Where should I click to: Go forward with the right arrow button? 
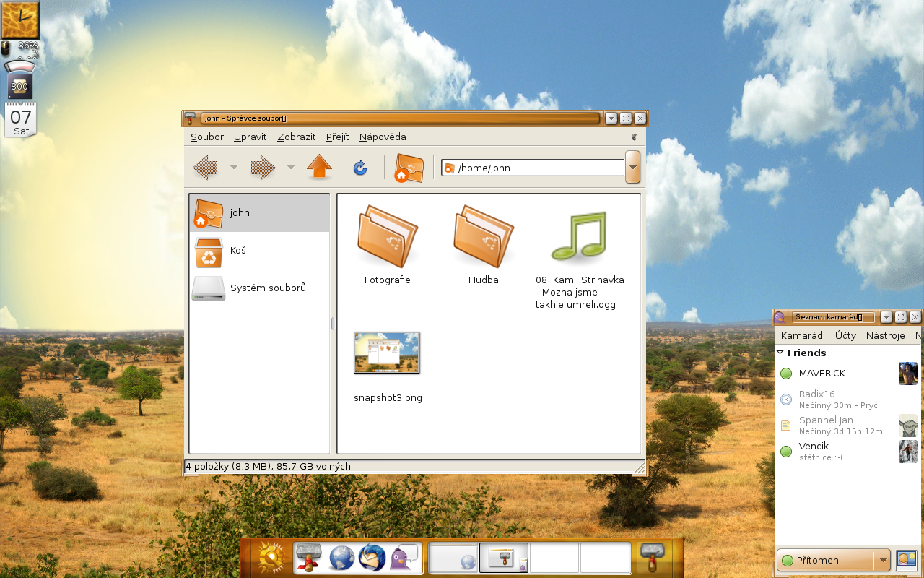click(x=263, y=168)
